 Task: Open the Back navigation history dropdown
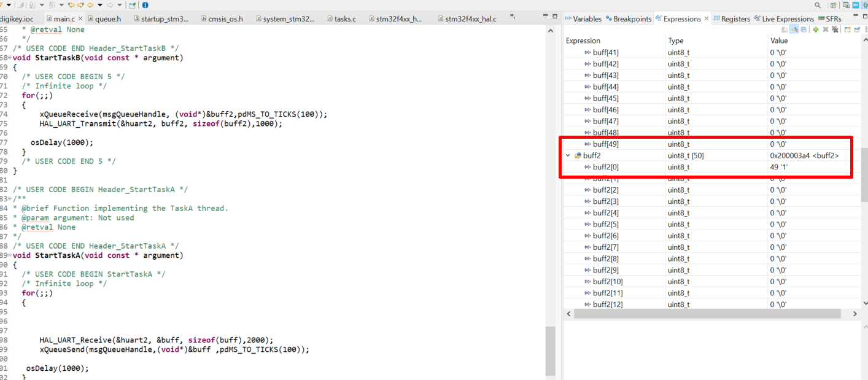pos(99,6)
